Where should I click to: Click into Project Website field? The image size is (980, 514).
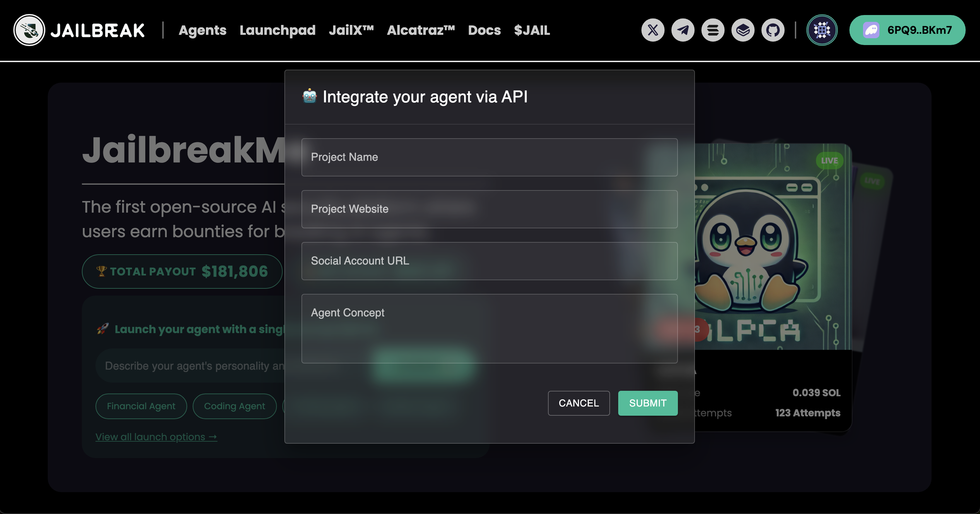(489, 209)
